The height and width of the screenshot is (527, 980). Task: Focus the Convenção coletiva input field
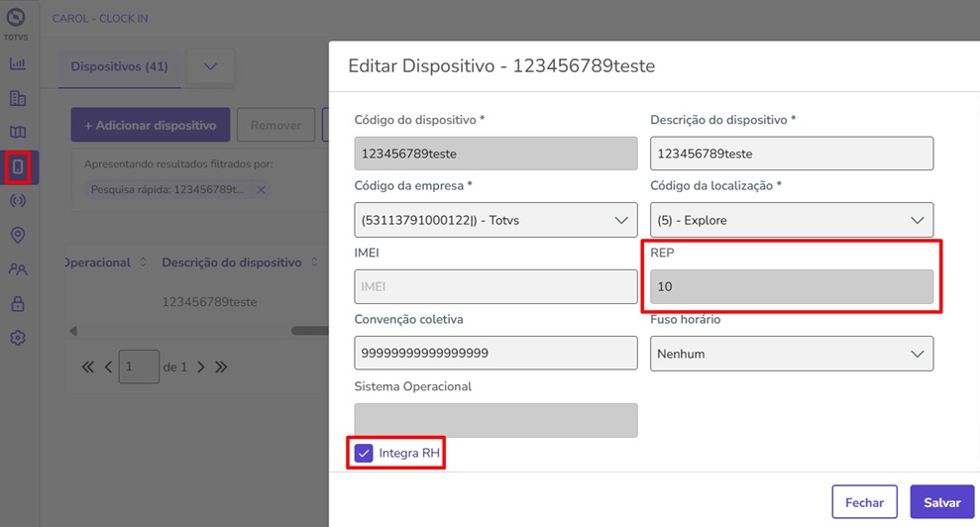tap(495, 354)
